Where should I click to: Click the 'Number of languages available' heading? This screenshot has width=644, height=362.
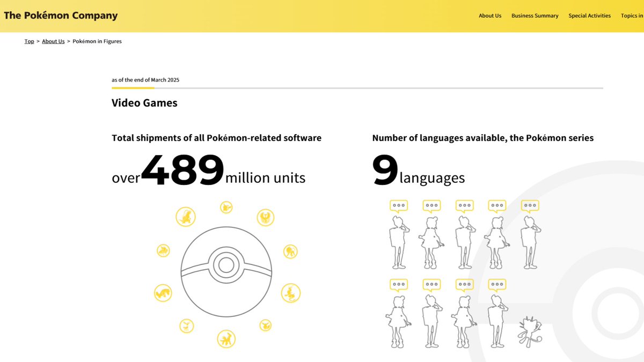click(483, 138)
